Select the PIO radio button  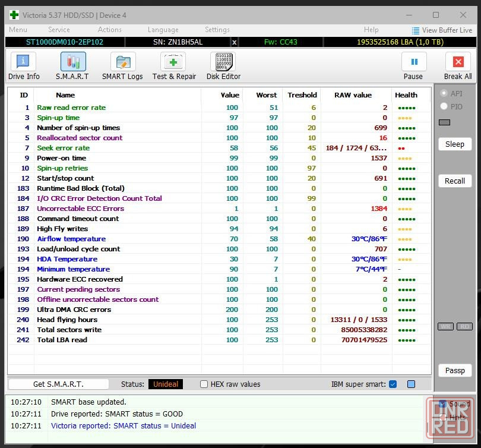444,106
